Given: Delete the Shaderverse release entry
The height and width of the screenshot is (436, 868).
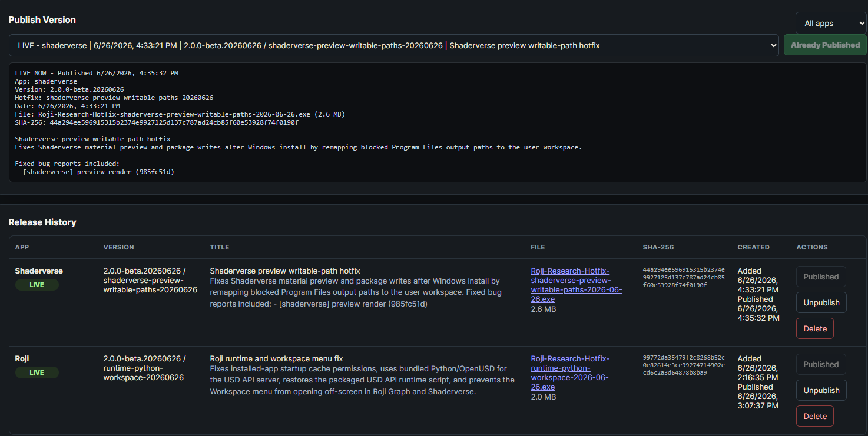Looking at the screenshot, I should click(815, 328).
